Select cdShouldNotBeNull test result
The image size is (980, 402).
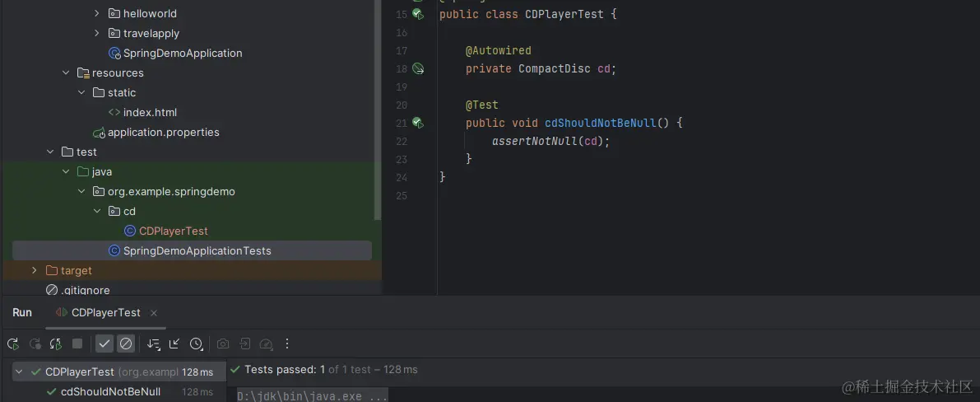click(110, 392)
